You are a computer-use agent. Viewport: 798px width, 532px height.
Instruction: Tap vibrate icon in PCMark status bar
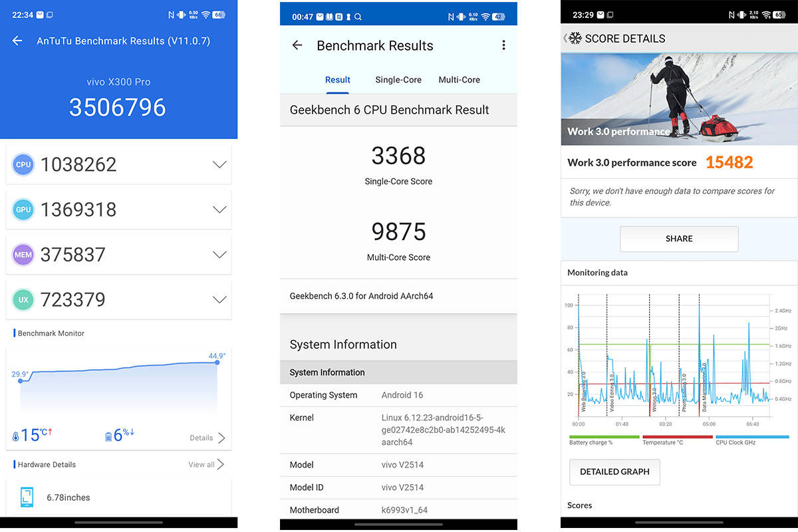click(x=741, y=14)
